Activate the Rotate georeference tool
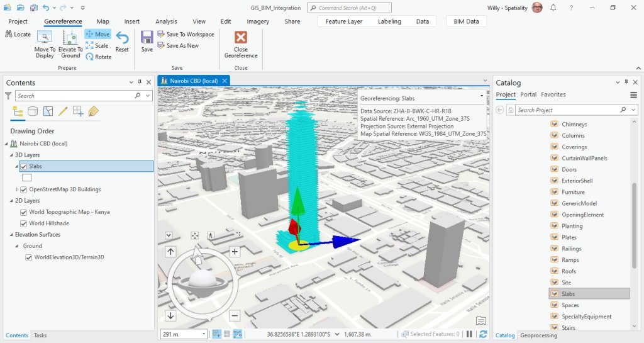Image resolution: width=644 pixels, height=343 pixels. tap(99, 57)
